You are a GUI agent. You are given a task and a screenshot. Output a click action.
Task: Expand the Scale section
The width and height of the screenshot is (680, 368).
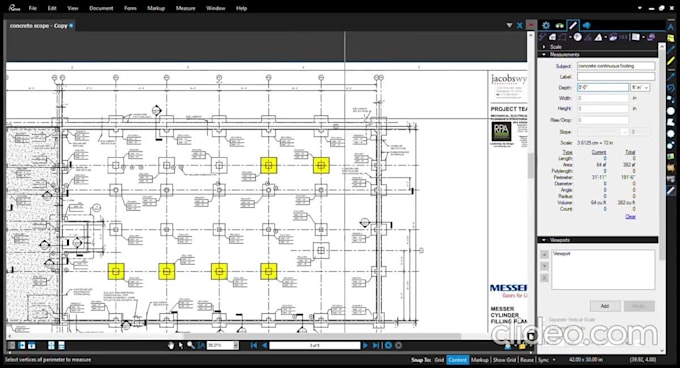[x=544, y=46]
